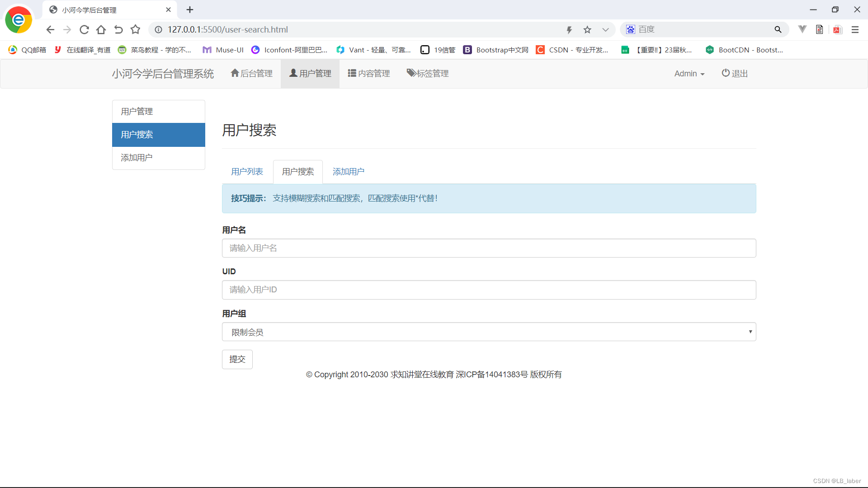
Task: Click the favorites star beside home button
Action: click(x=135, y=30)
